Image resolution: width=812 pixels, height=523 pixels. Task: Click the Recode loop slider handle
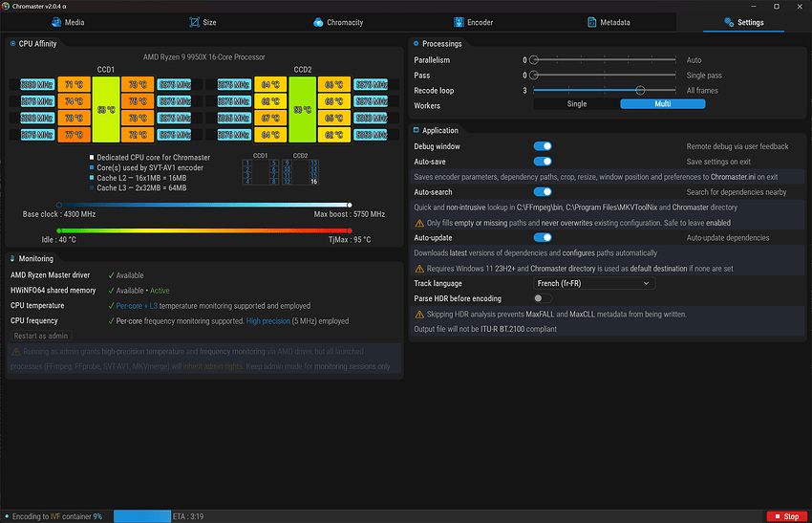coord(640,90)
